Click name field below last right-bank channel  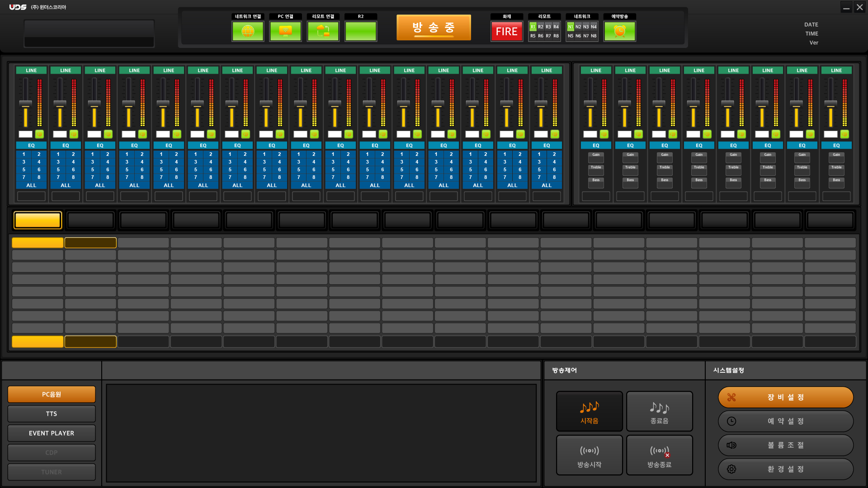tap(836, 196)
